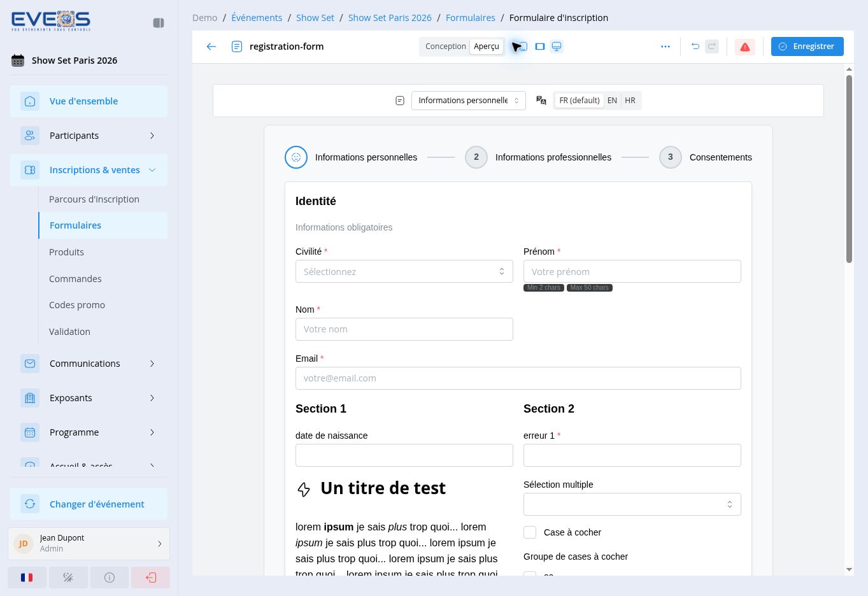The image size is (868, 596).
Task: Open Produits menu item
Action: (103, 252)
